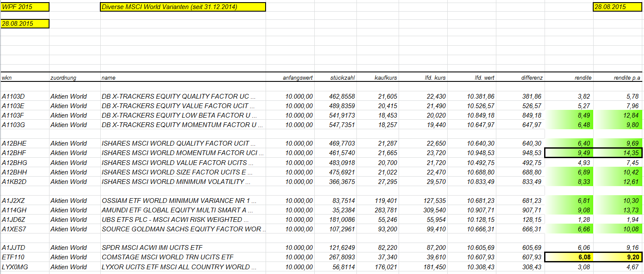Select the lfd. wert value 10.948,53
The height and width of the screenshot is (274, 644).
pos(472,153)
